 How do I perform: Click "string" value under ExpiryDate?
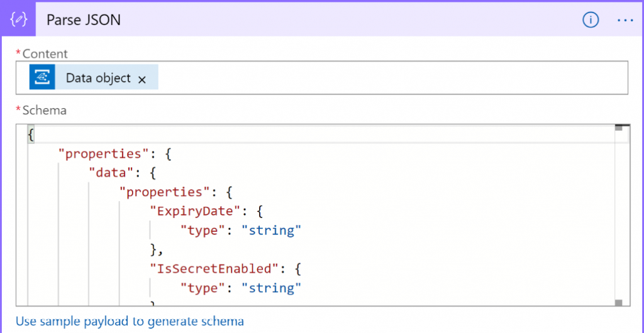tap(270, 231)
